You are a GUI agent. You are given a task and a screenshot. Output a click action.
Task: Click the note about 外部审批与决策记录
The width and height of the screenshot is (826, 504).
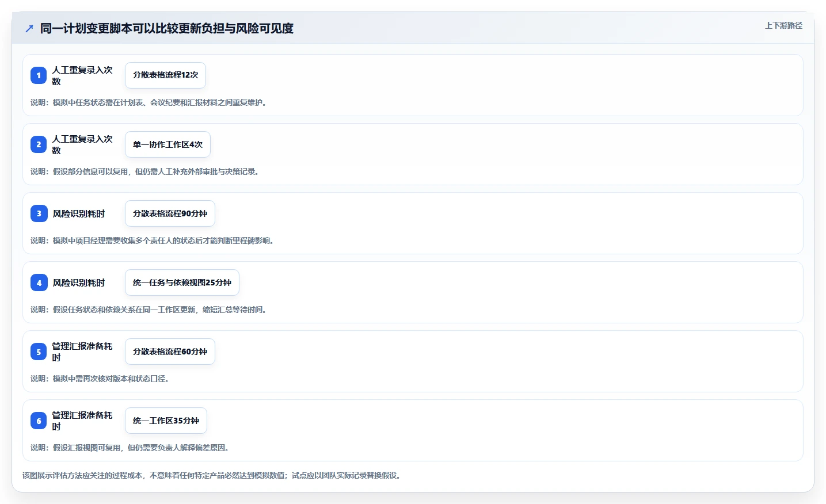144,171
